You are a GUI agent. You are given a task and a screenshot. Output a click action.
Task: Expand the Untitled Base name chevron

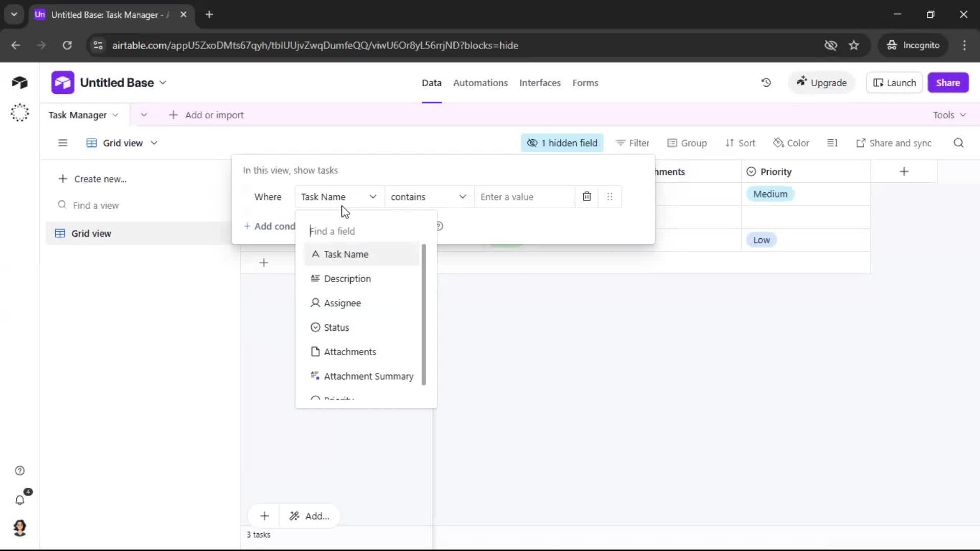pyautogui.click(x=163, y=83)
